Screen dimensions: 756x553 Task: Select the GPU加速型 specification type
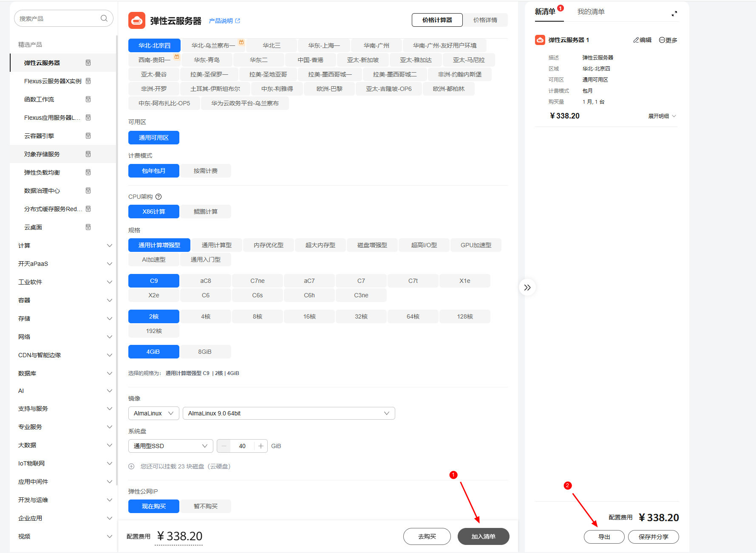[476, 245]
